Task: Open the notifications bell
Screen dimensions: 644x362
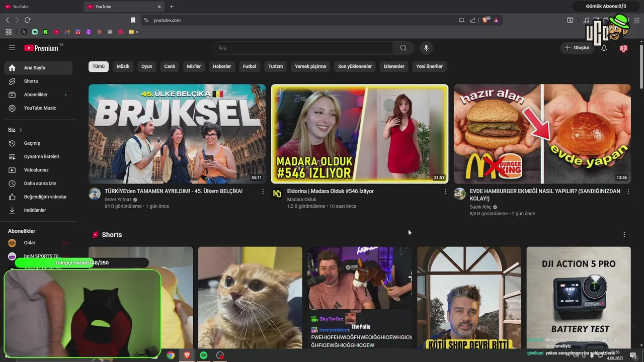Action: pos(604,48)
